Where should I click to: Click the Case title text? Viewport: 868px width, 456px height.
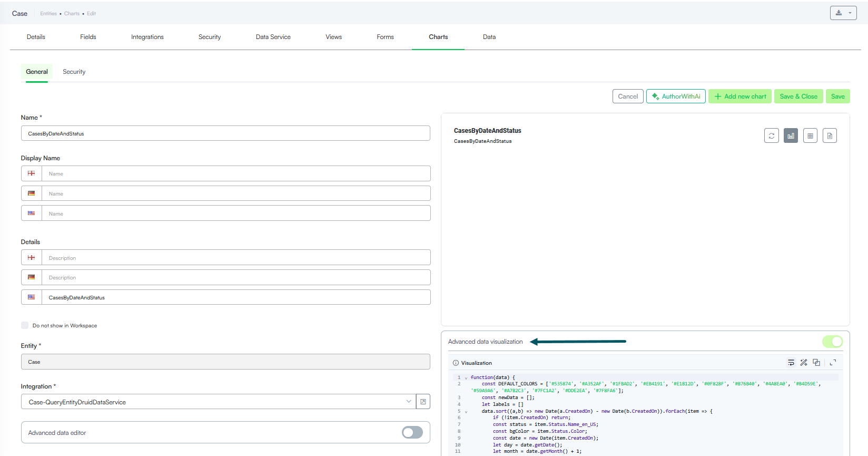(x=19, y=14)
